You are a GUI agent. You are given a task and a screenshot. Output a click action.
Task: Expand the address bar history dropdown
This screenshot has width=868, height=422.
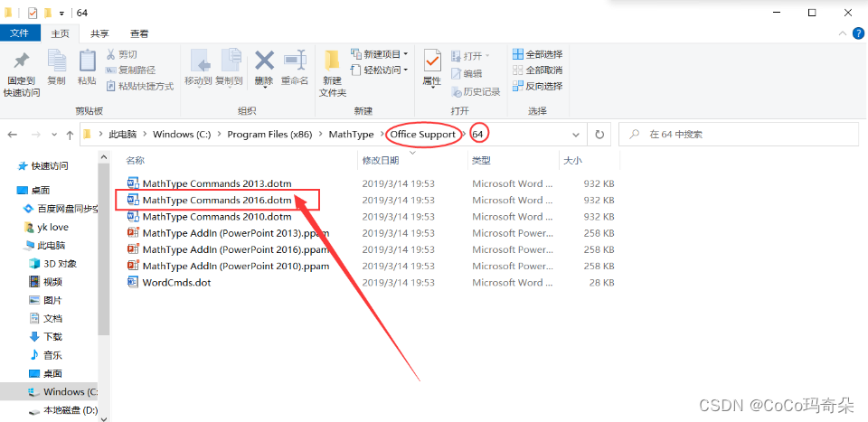pyautogui.click(x=576, y=135)
